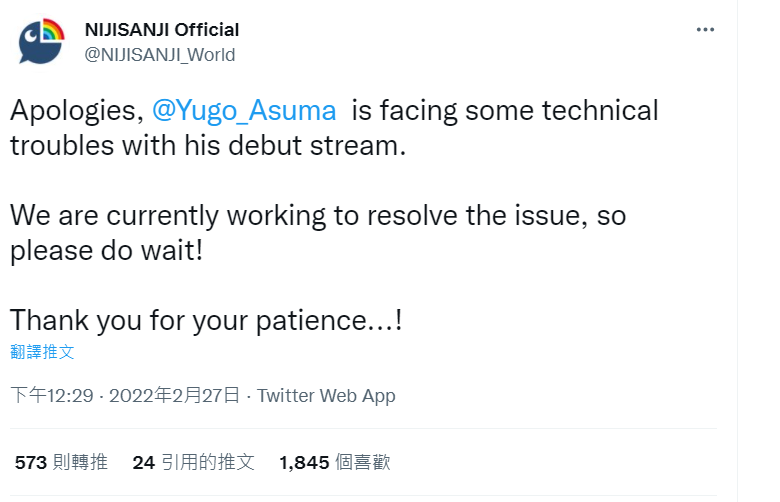Click the "please do wait!" line
Screen dimensions: 780x502
click(x=107, y=250)
